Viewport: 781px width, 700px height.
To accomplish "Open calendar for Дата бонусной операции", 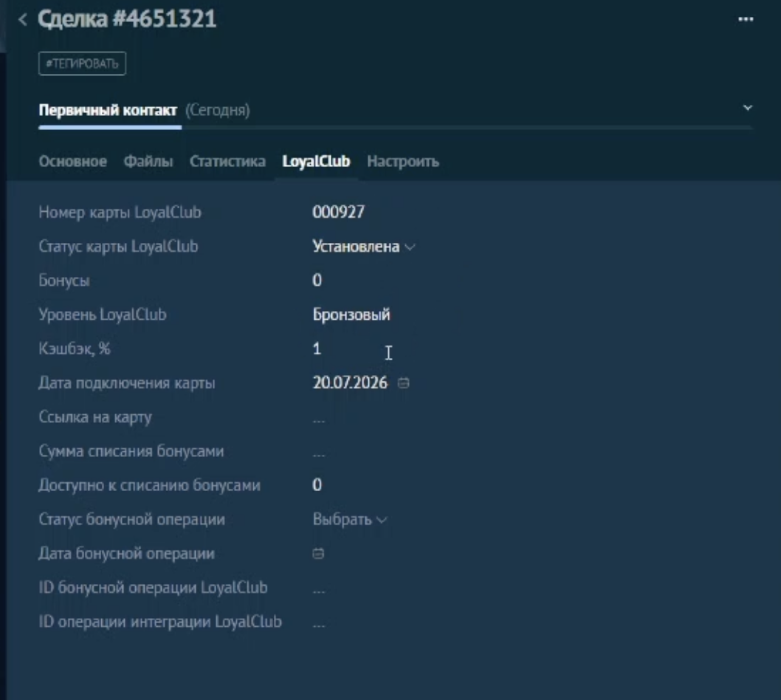I will [318, 554].
